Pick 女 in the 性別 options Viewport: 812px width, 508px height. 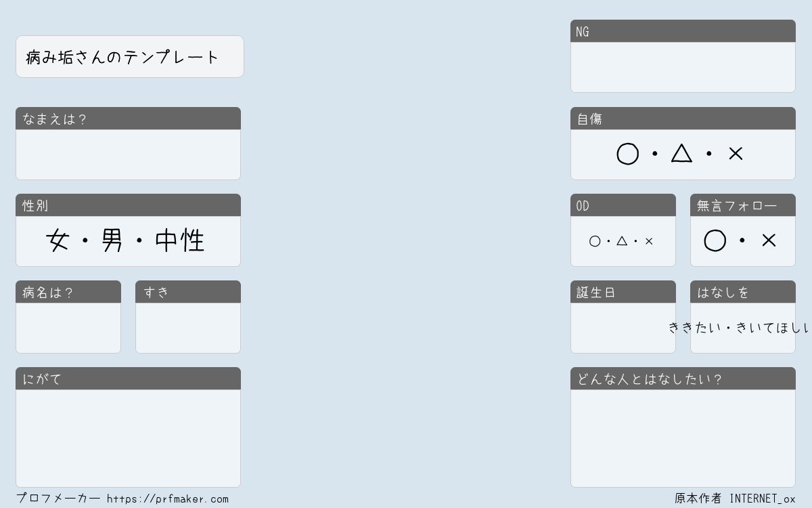58,240
